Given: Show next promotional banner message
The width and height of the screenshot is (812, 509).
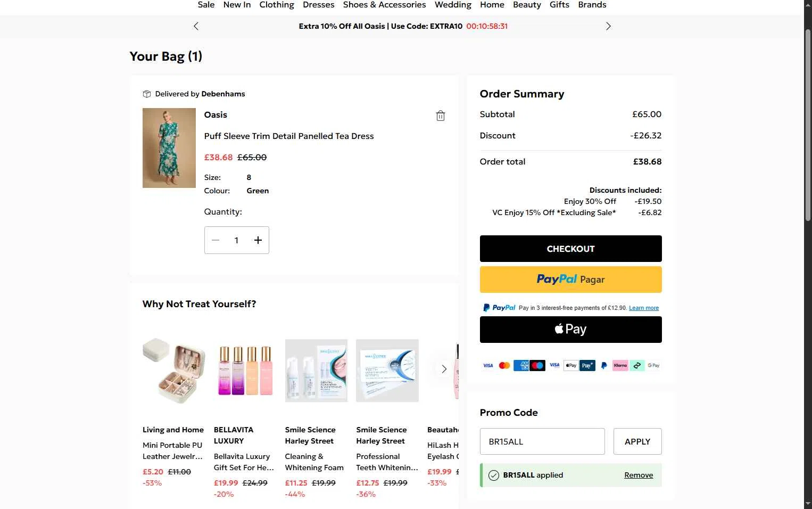Looking at the screenshot, I should coord(608,26).
